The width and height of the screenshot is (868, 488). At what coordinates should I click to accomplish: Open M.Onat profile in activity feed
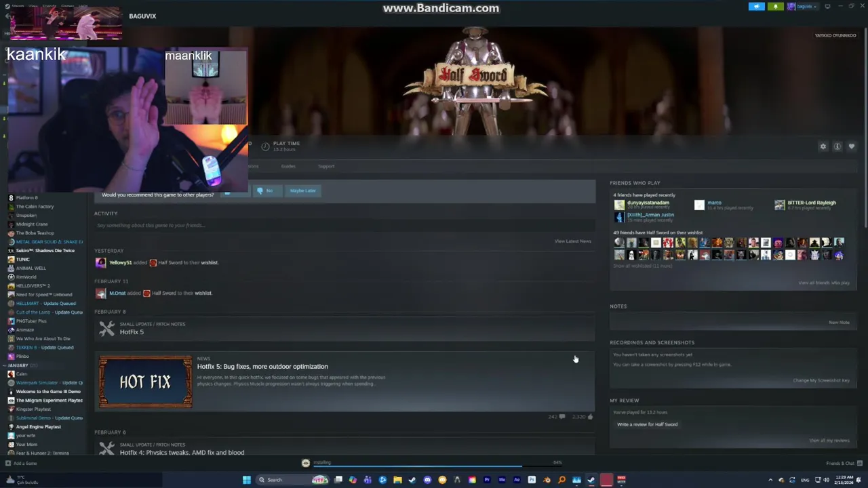[117, 293]
